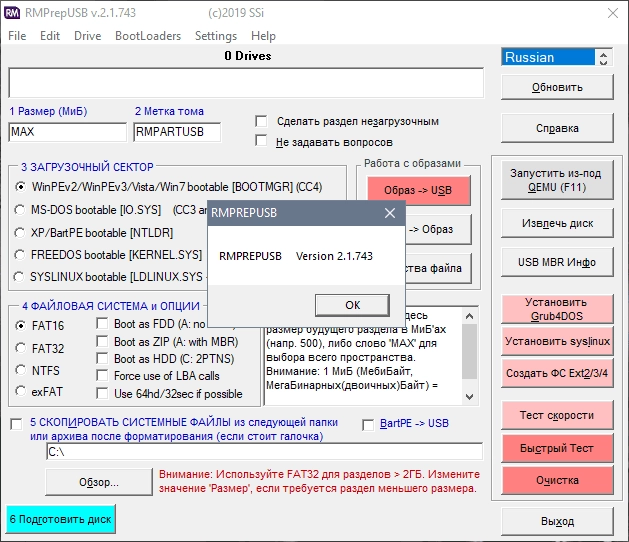629x542 pixels.
Task: Open Справка help button
Action: point(557,128)
